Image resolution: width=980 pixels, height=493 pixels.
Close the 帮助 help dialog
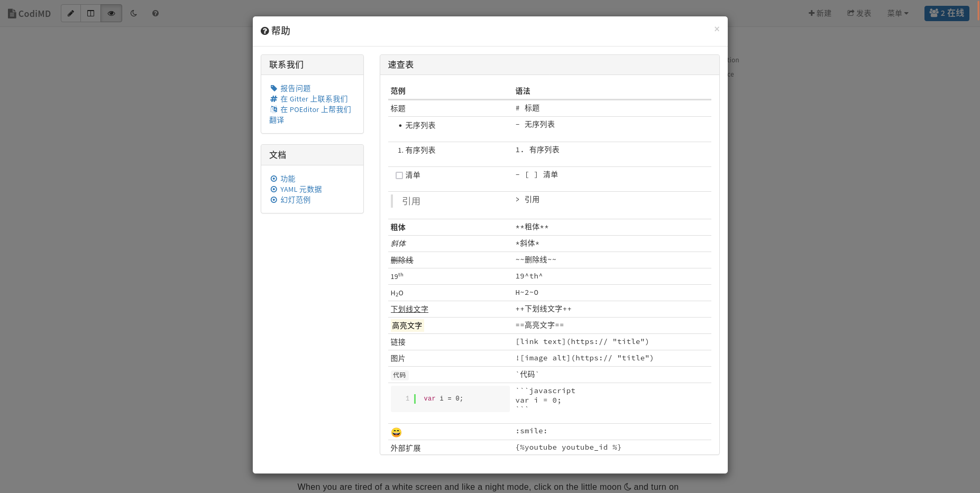click(x=717, y=29)
